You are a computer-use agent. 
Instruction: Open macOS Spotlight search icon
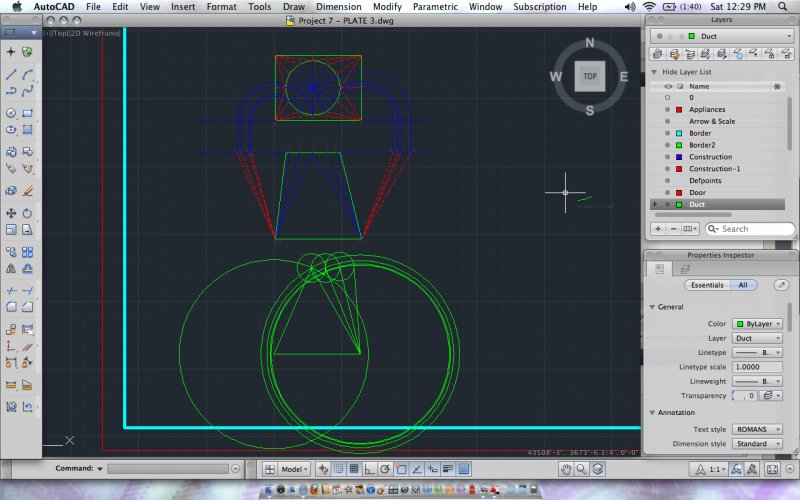coord(783,7)
